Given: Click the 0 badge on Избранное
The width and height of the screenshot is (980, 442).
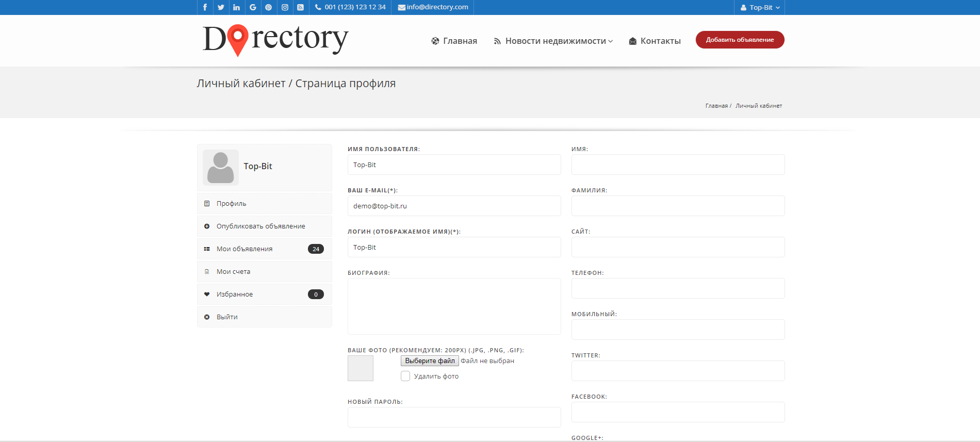Looking at the screenshot, I should 316,294.
